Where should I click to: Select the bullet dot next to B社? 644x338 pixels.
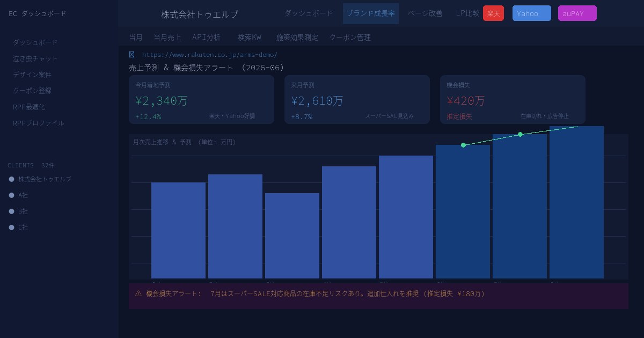click(x=12, y=211)
